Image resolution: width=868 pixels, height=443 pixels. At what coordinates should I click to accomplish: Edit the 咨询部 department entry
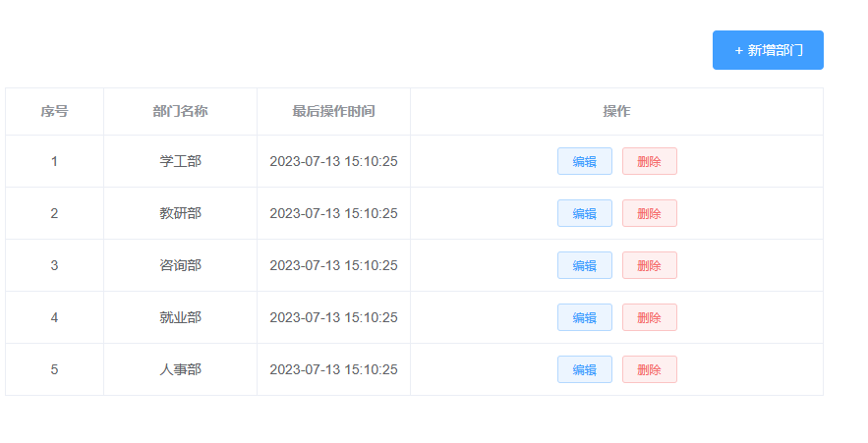click(584, 265)
